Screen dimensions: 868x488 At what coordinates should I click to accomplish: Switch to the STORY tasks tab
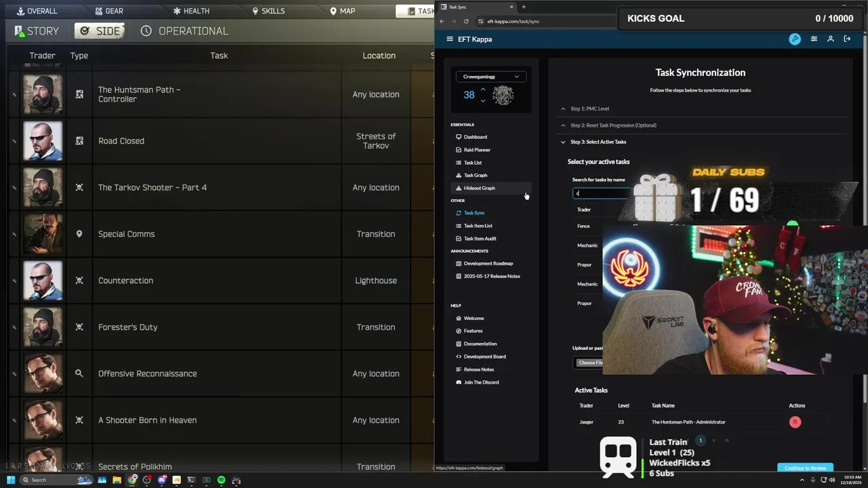[37, 31]
